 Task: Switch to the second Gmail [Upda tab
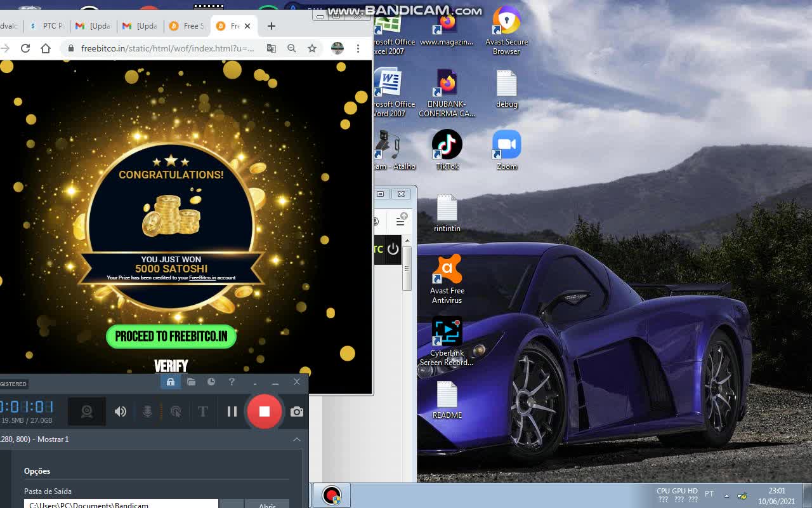140,26
